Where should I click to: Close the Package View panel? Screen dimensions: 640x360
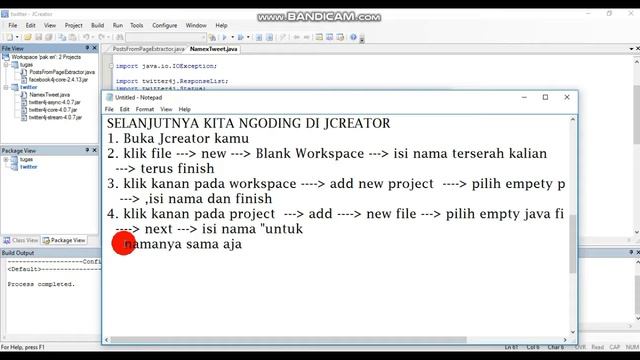(x=95, y=151)
